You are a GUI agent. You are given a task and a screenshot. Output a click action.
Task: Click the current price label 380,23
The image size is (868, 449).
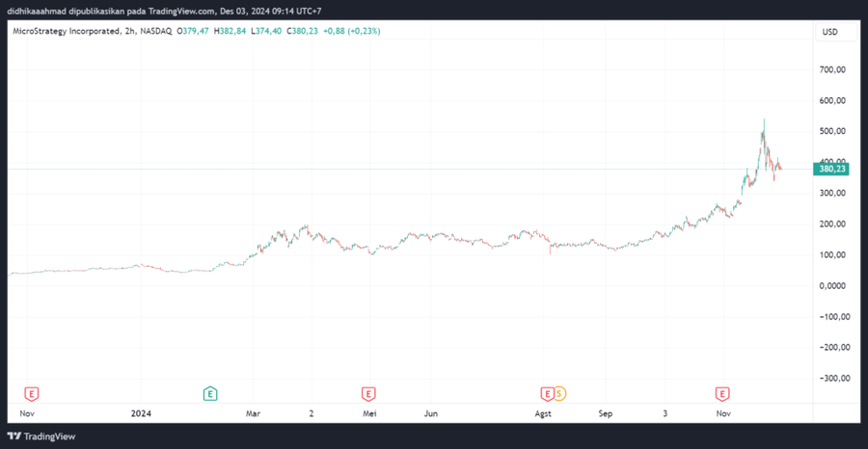[830, 169]
